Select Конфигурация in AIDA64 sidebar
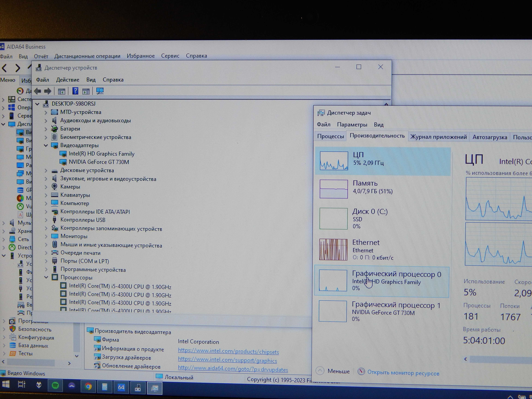 [x=36, y=337]
